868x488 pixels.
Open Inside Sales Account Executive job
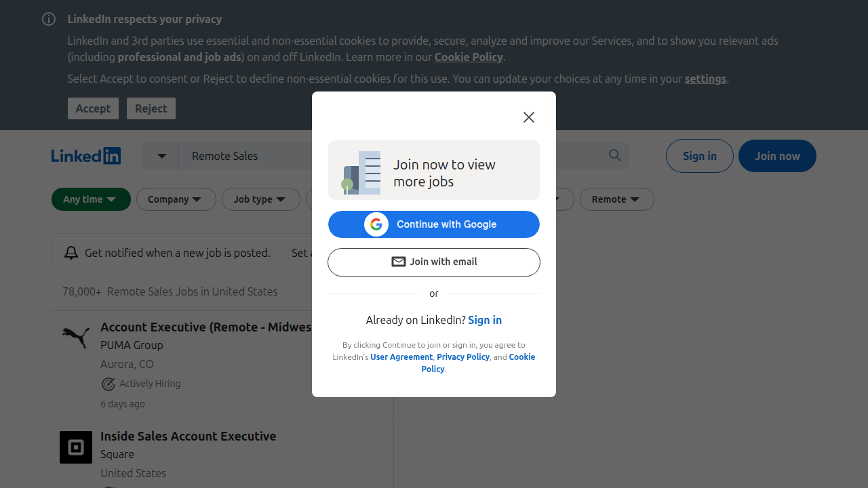[x=189, y=436]
